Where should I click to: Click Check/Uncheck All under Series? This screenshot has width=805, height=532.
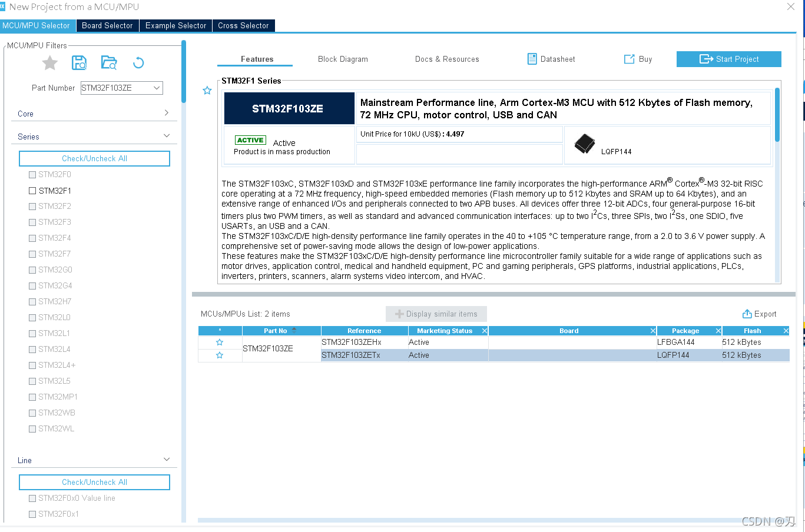click(94, 158)
